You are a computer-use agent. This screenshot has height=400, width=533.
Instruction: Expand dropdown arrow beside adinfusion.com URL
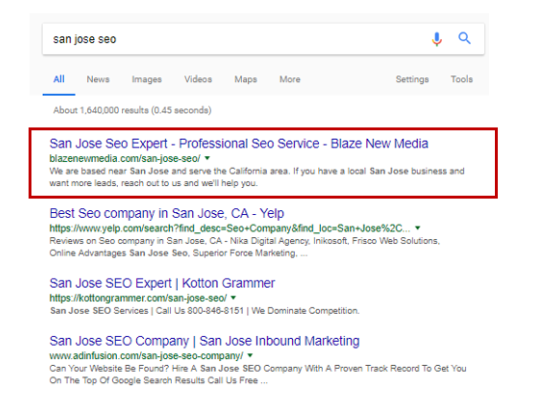click(250, 355)
